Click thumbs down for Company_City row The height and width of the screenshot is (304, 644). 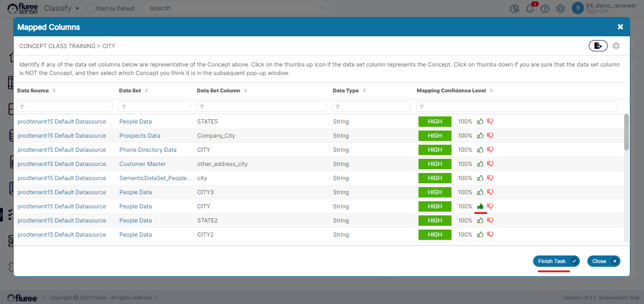point(490,136)
